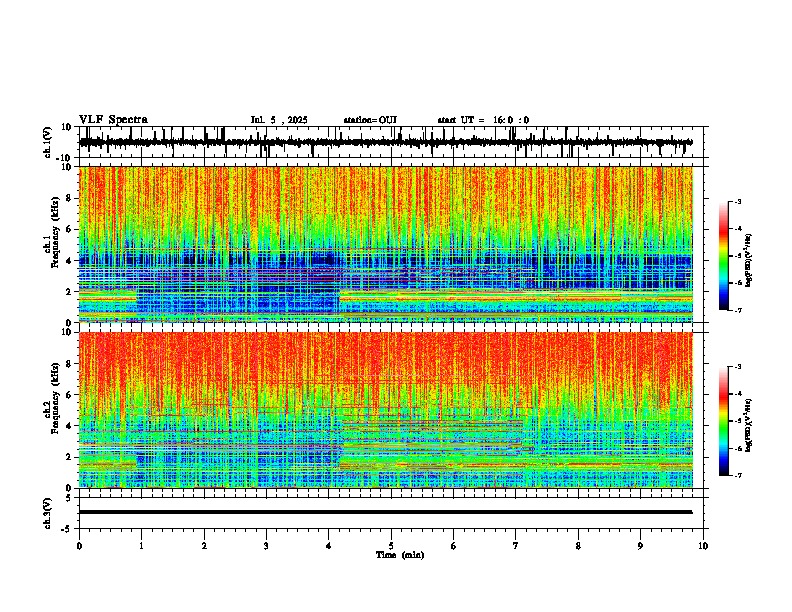Screen dimensions: 792x612
Task: Click the log(PSD) label beside ch.1 colorbar
Action: tap(749, 260)
